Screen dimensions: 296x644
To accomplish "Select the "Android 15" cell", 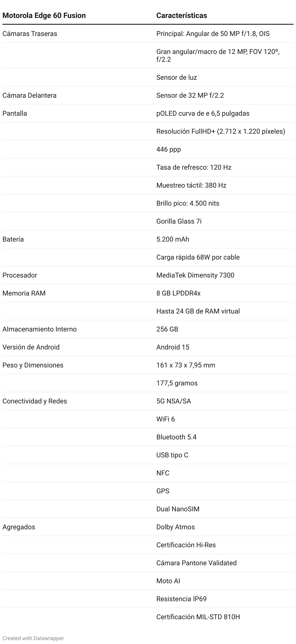I will (173, 347).
